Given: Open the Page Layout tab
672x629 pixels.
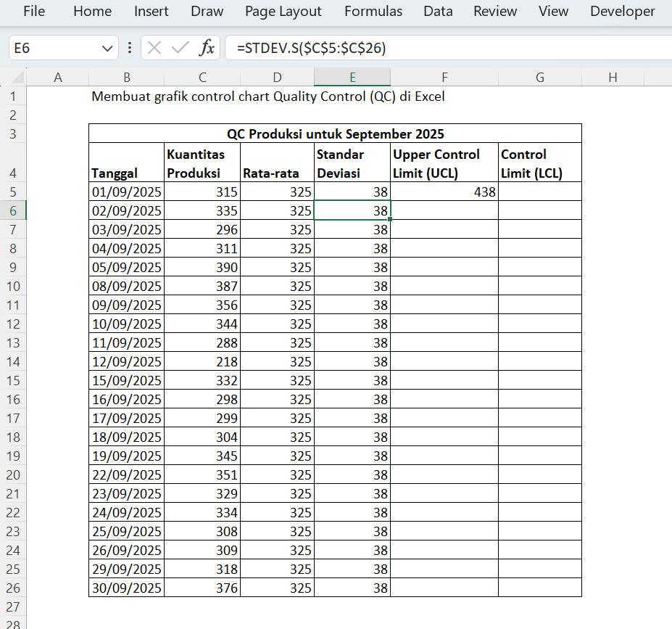Looking at the screenshot, I should [x=283, y=12].
